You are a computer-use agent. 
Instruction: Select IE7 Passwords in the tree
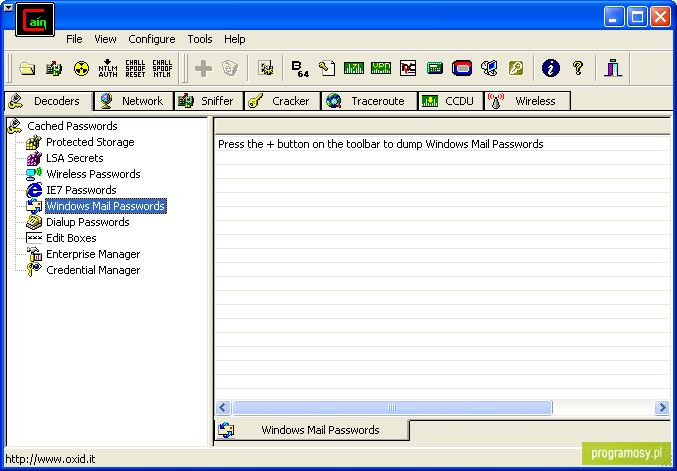pyautogui.click(x=81, y=190)
